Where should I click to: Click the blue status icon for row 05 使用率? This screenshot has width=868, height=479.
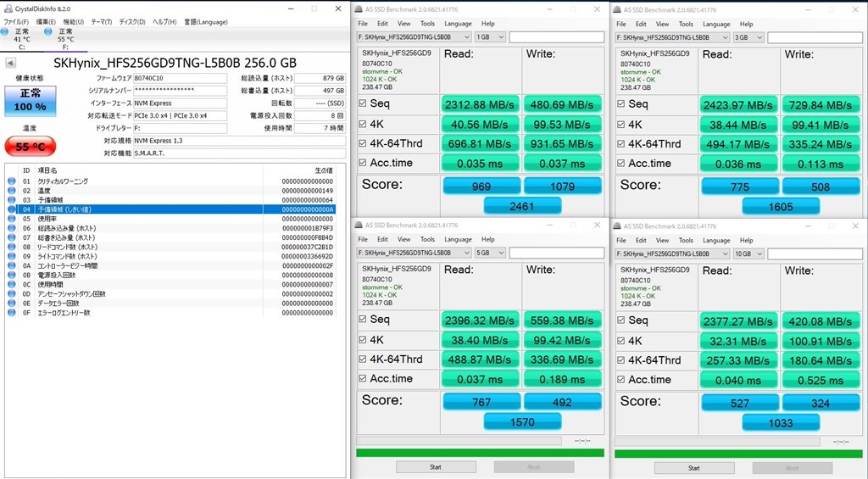(x=12, y=219)
